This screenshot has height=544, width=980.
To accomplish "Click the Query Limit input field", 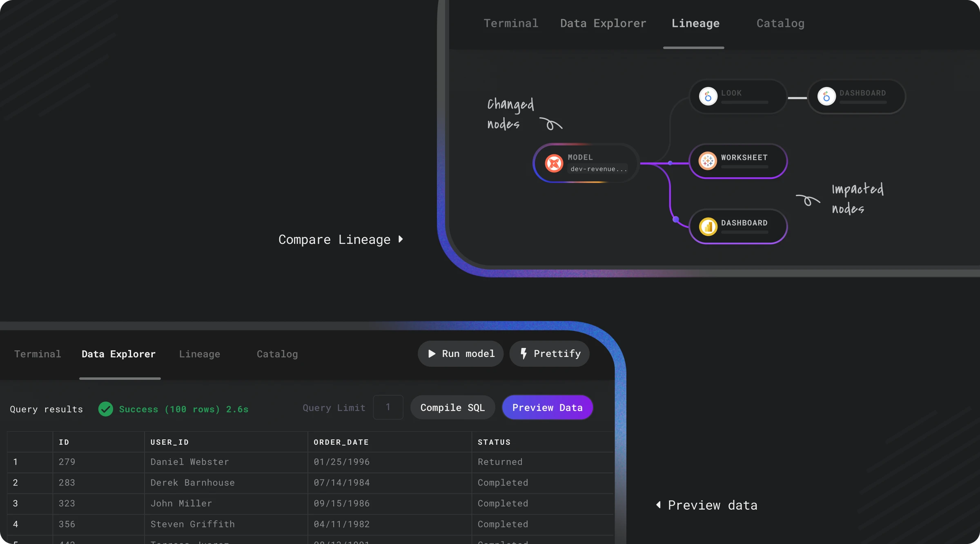I will (x=388, y=407).
